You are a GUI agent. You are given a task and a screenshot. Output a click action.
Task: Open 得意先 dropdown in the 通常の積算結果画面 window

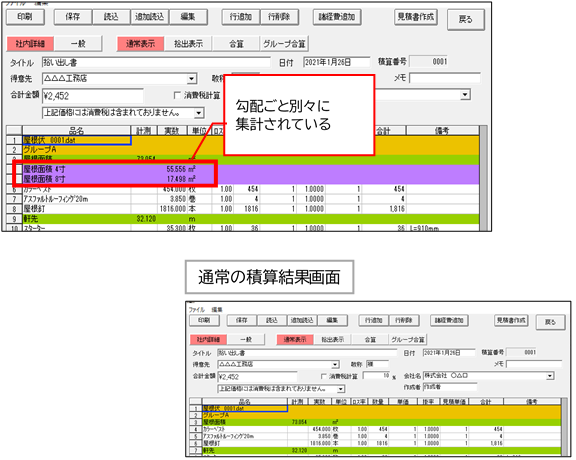335,364
